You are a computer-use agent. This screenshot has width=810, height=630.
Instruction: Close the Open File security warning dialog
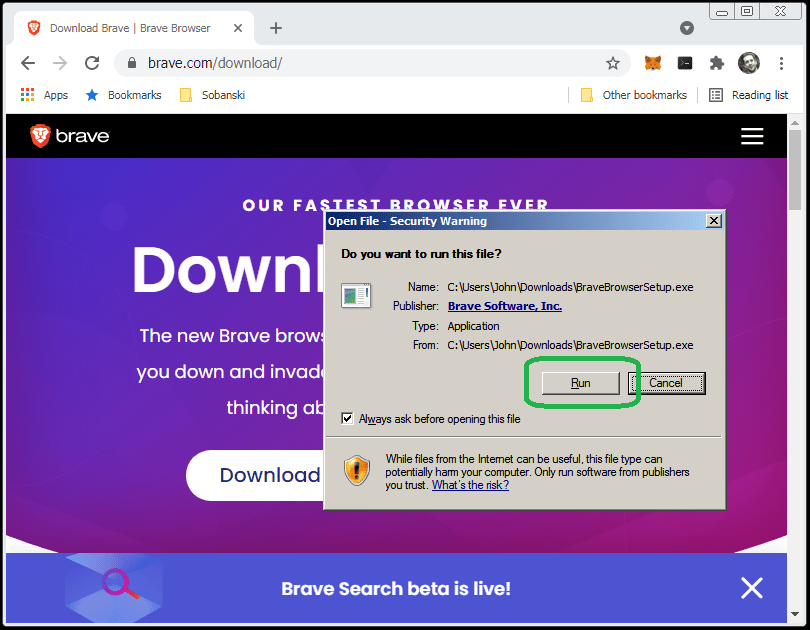tap(713, 221)
